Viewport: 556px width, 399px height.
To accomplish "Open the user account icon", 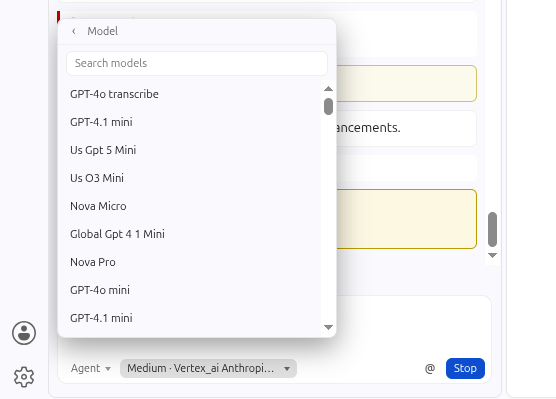I will tap(24, 333).
